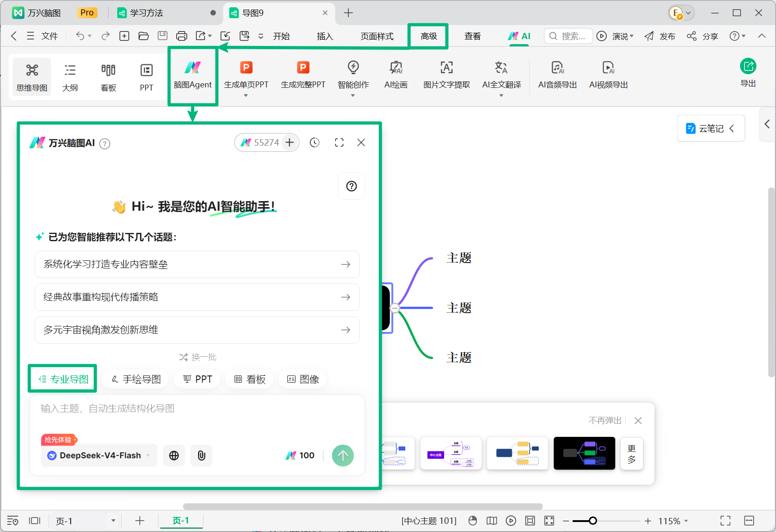This screenshot has width=776, height=532.
Task: Click the undo arrow icon
Action: (80, 36)
